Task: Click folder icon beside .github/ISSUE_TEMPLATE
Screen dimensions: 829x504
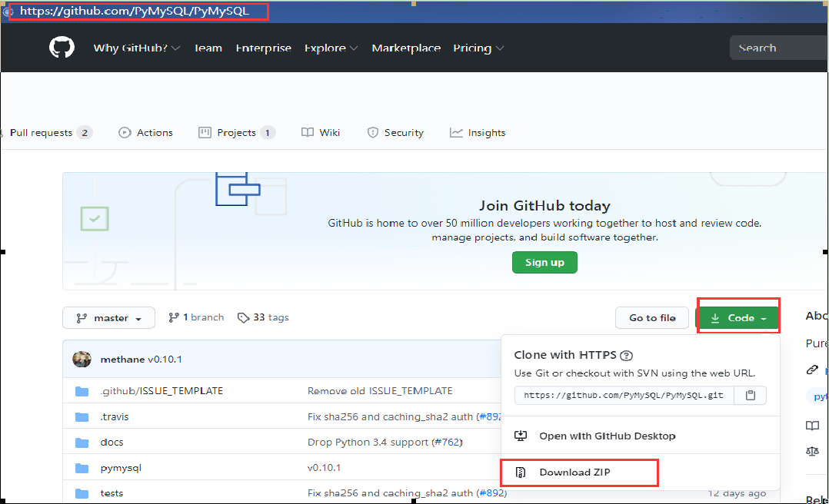Action: (82, 391)
